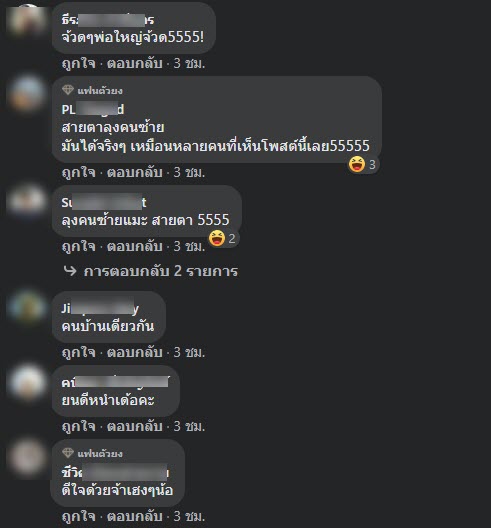Open avatar of first commenter ธีร
Image resolution: width=491 pixels, height=528 pixels.
click(27, 20)
